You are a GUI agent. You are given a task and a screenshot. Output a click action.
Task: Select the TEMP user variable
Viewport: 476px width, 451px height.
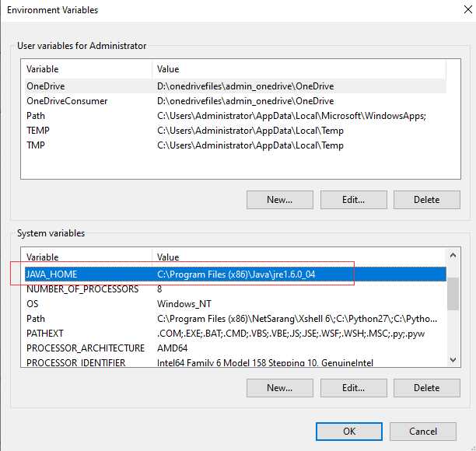pos(38,131)
